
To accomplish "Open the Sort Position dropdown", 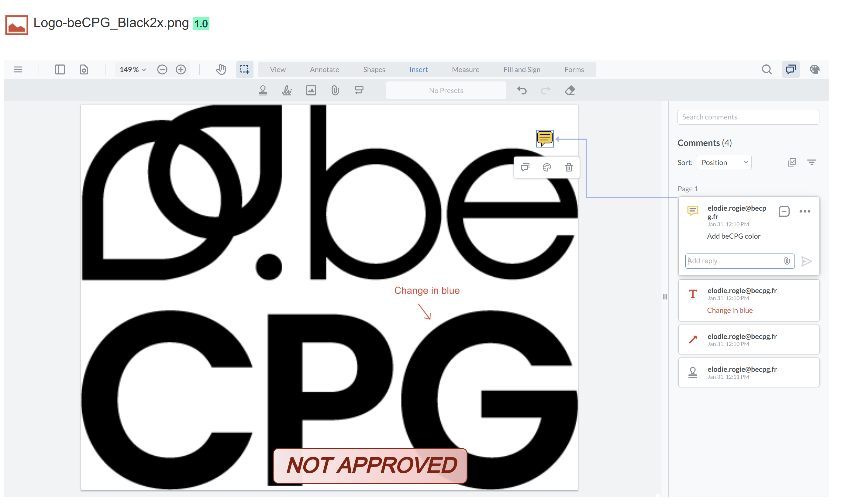I will coord(724,163).
